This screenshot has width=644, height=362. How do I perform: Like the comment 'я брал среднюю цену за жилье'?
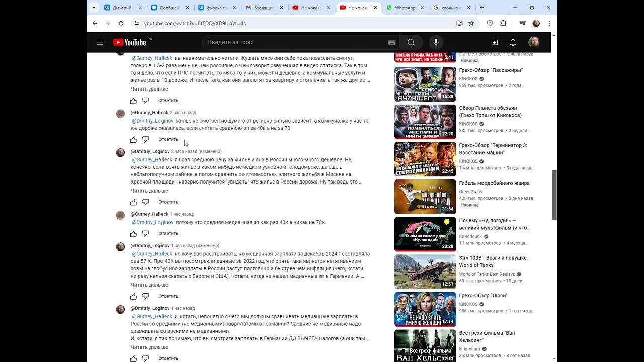(133, 202)
